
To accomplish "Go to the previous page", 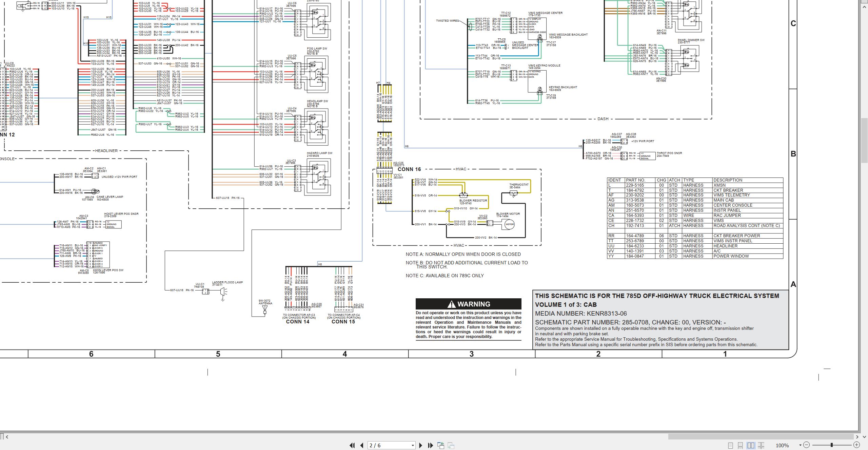I will click(x=362, y=445).
